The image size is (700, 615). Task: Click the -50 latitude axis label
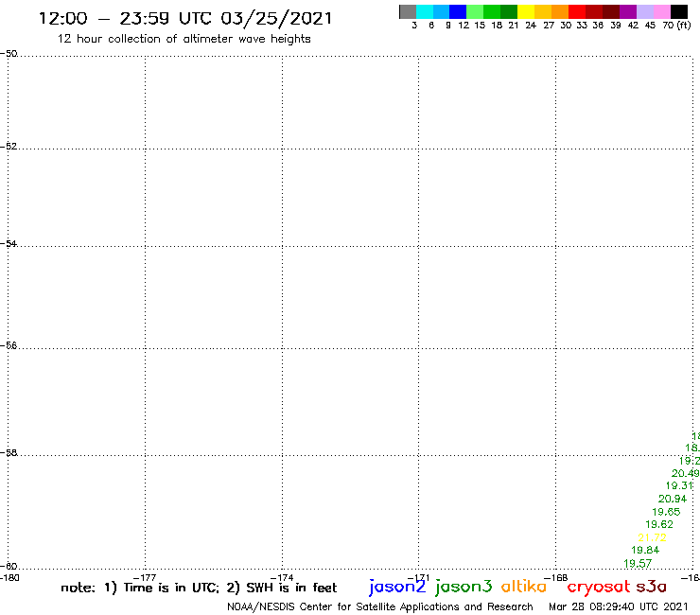(9, 54)
